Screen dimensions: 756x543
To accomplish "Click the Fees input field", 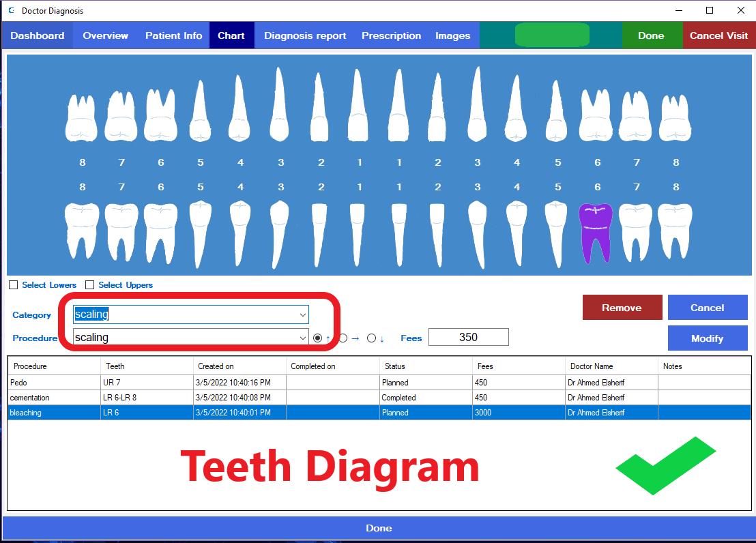I will 468,337.
